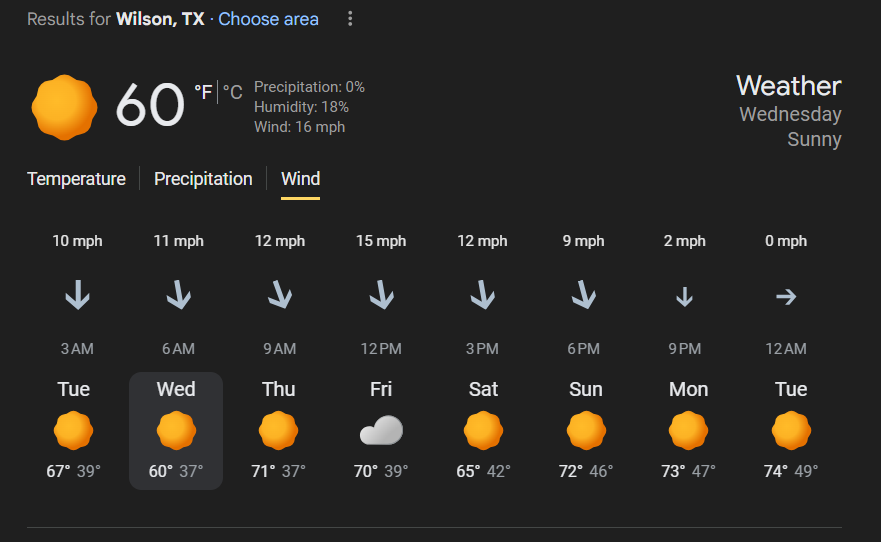Click the large sunny current-conditions icon
881x542 pixels.
(x=64, y=106)
